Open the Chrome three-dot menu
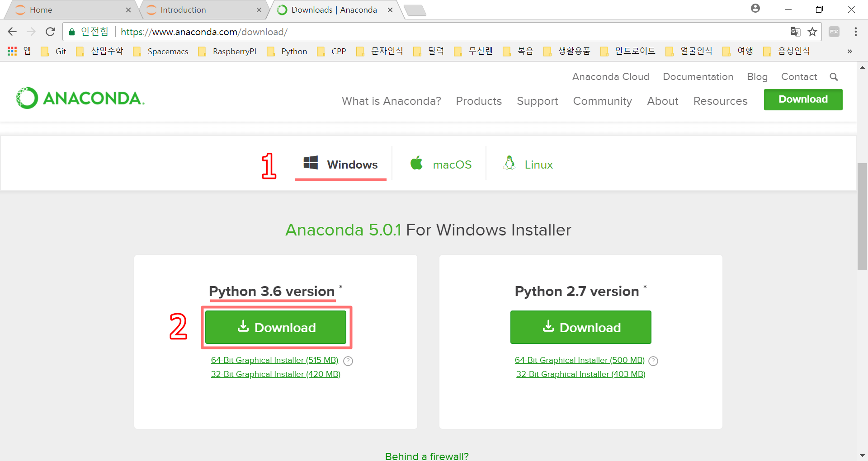The height and width of the screenshot is (461, 868). click(x=855, y=32)
